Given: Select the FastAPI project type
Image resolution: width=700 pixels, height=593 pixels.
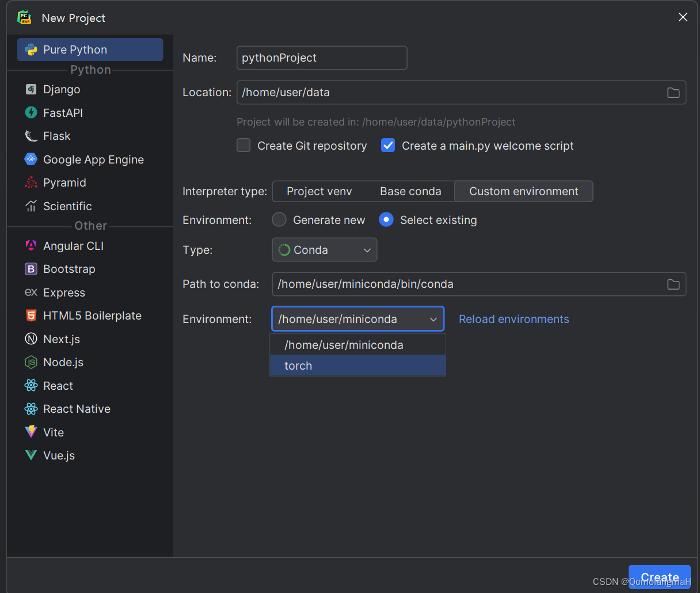Looking at the screenshot, I should point(63,113).
